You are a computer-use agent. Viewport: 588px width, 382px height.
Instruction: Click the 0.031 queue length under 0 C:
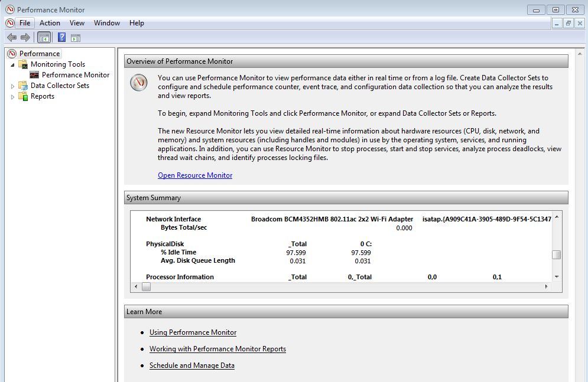[363, 261]
